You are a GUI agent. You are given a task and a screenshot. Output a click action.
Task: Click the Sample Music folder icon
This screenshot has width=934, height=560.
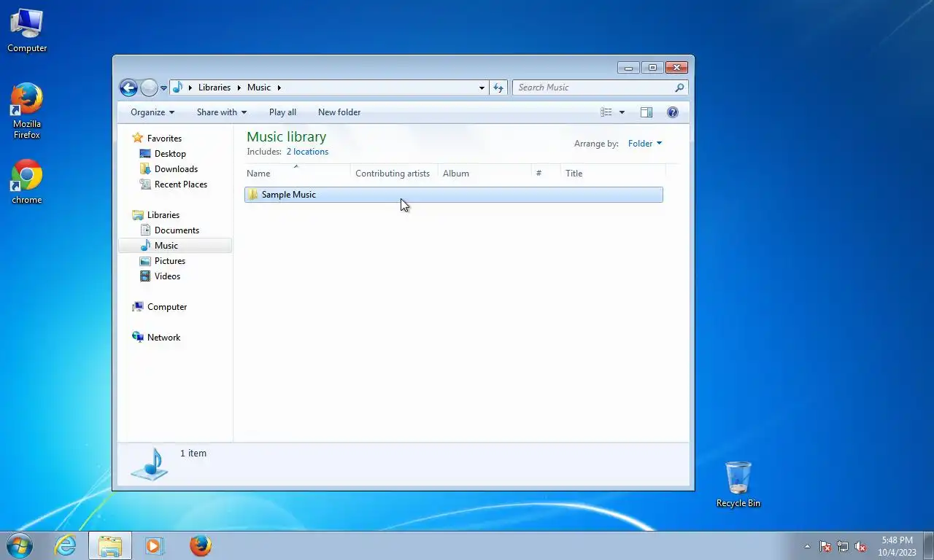tap(252, 195)
